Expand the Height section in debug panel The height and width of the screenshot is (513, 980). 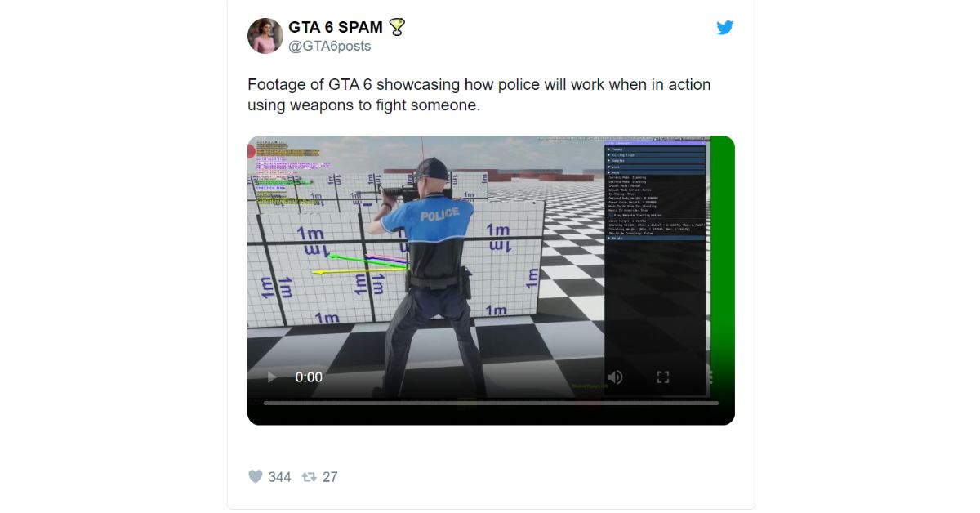point(656,238)
